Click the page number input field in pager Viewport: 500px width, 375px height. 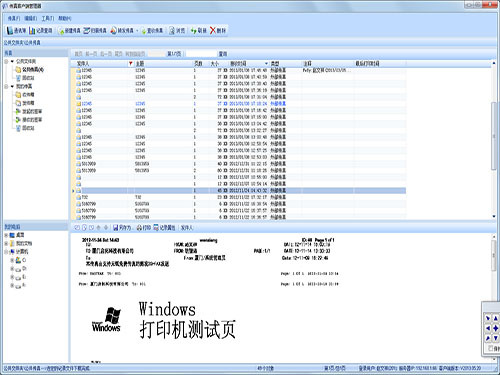pyautogui.click(x=156, y=54)
